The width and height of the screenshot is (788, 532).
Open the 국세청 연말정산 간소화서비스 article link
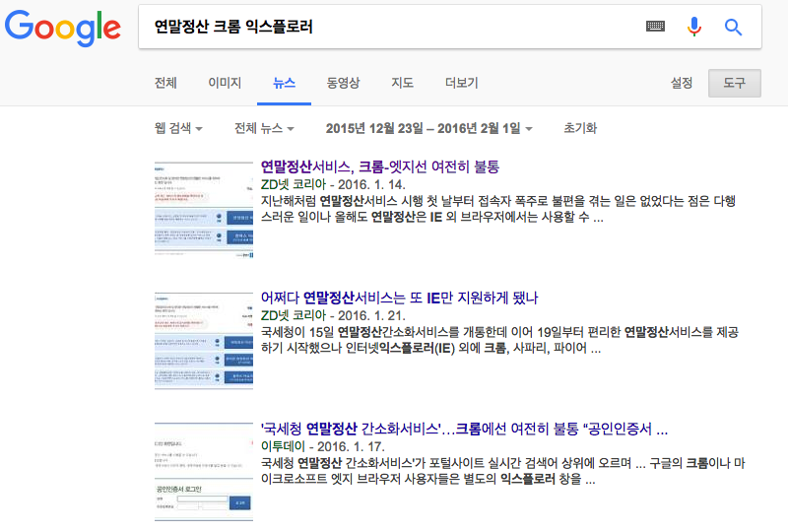pos(464,429)
